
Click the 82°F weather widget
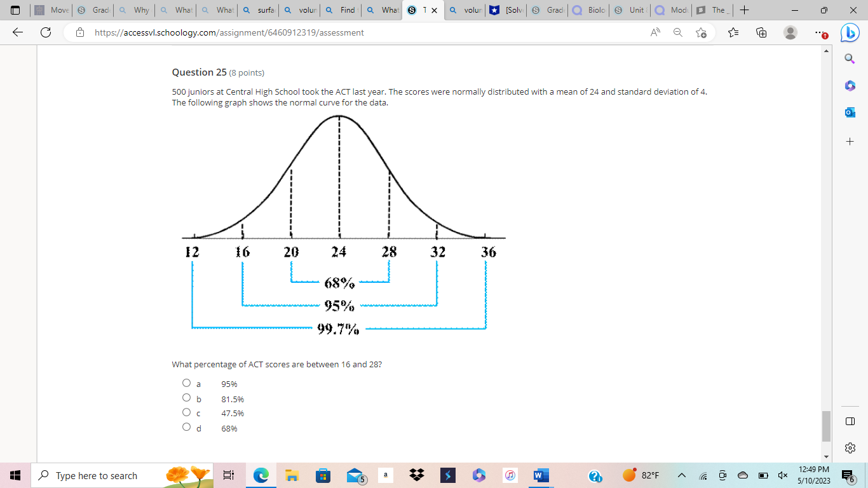(641, 475)
